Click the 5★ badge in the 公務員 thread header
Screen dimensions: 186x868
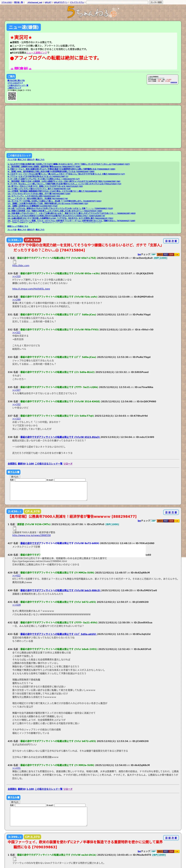(177, 521)
